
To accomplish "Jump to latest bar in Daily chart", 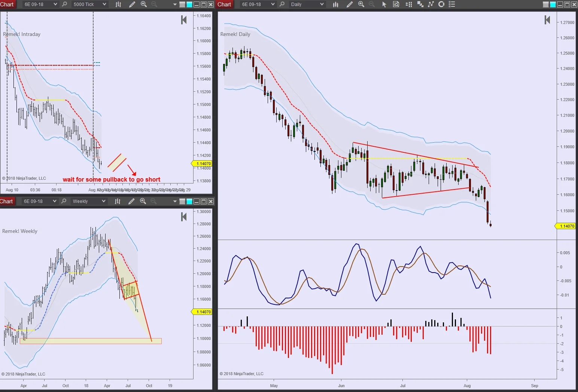I will click(547, 20).
